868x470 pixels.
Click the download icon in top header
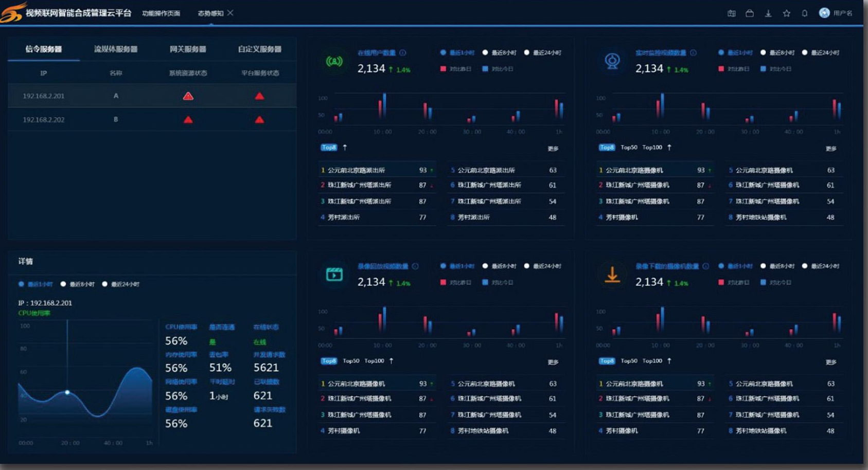tap(768, 13)
